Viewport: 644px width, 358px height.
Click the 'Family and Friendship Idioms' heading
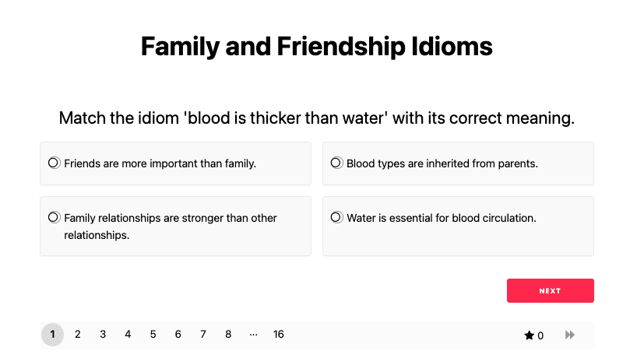pyautogui.click(x=317, y=47)
